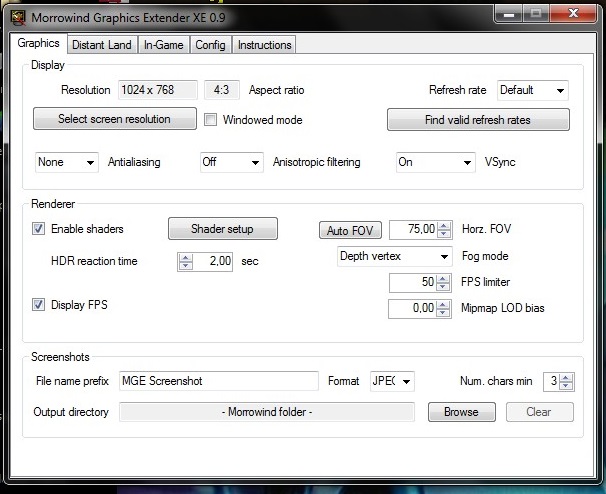Open the Anisotropic filtering dropdown
Image resolution: width=606 pixels, height=494 pixels.
[230, 162]
